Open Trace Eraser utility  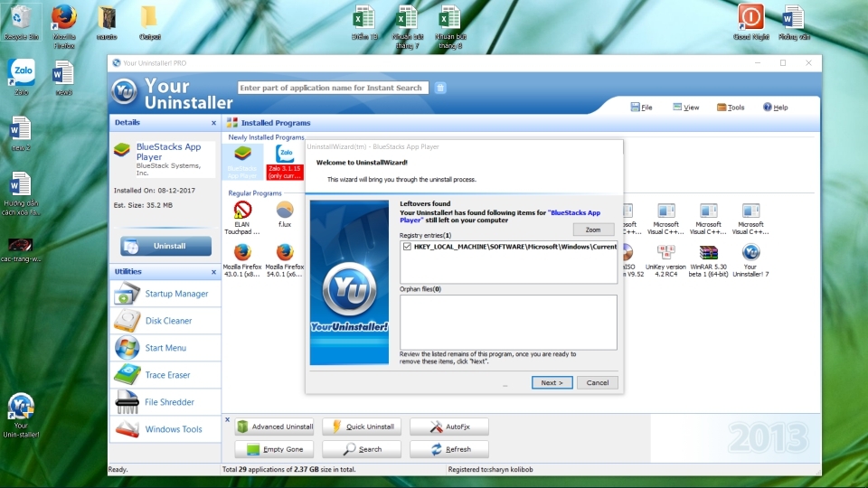165,374
